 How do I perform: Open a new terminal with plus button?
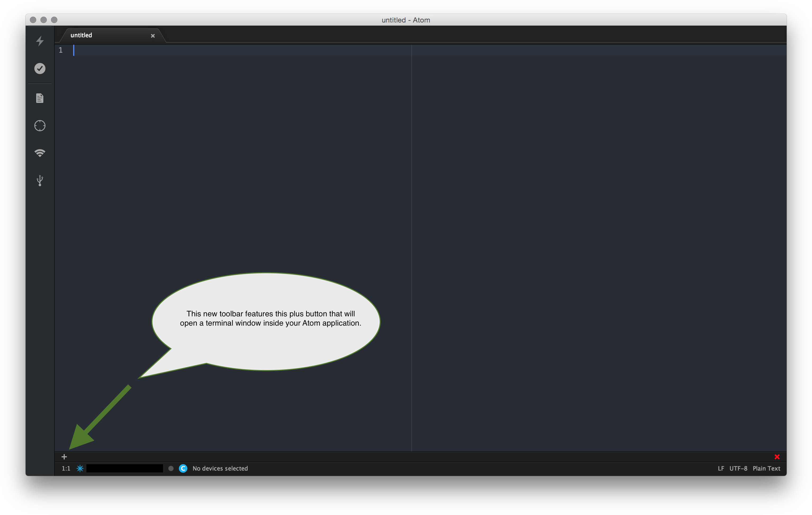pyautogui.click(x=64, y=457)
